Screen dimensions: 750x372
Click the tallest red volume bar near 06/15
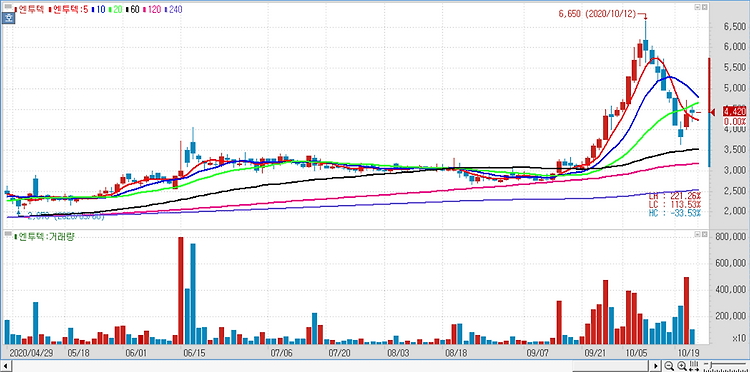181,290
